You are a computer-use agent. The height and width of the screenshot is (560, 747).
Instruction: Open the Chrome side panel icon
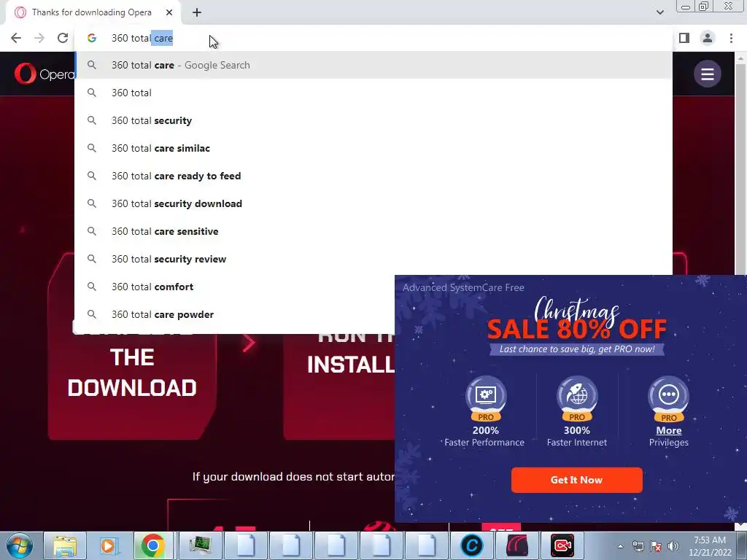(684, 38)
